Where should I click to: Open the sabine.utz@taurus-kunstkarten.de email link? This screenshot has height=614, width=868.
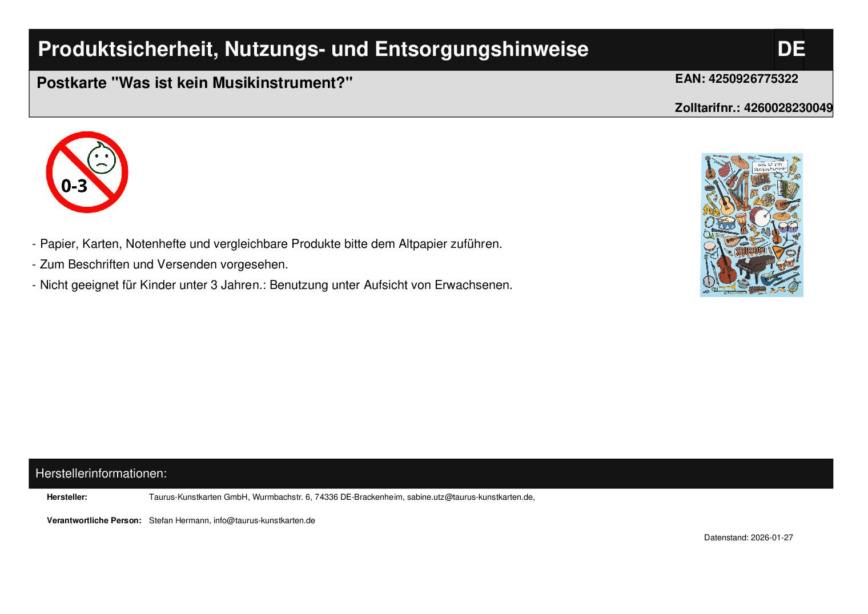click(470, 497)
